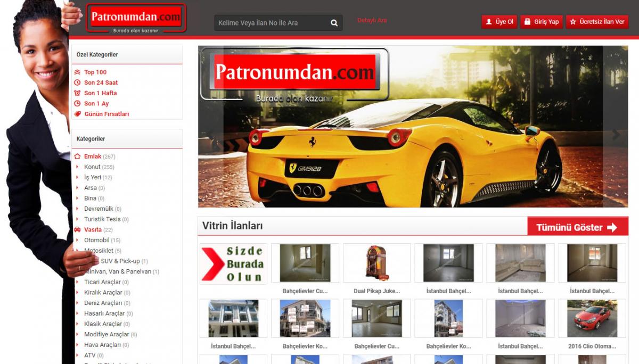Screen dimensions: 639x364
Task: Select the Konut subcategory
Action: (92, 167)
